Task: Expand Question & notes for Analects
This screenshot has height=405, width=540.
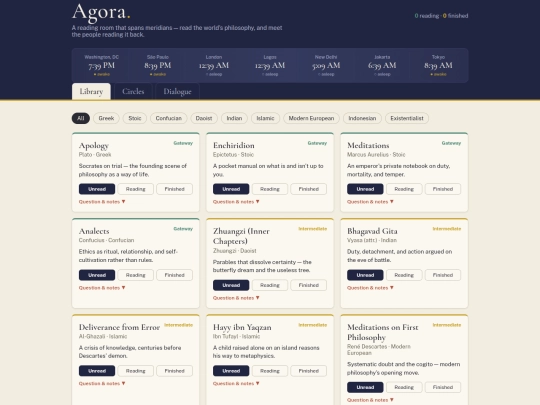Action: [x=102, y=288]
